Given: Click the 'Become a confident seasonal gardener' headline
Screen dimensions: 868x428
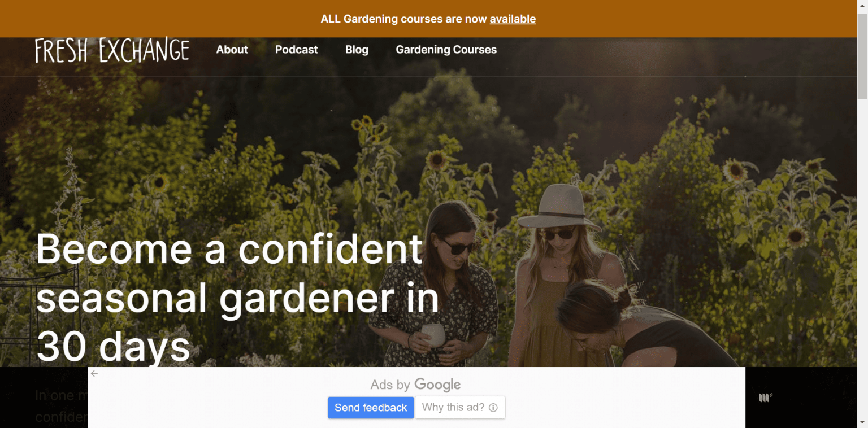Looking at the screenshot, I should 229,250.
